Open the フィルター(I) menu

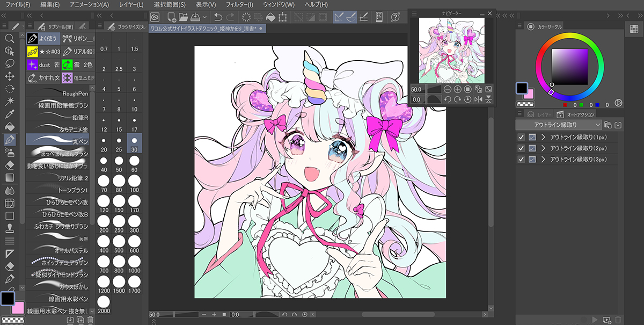click(239, 4)
